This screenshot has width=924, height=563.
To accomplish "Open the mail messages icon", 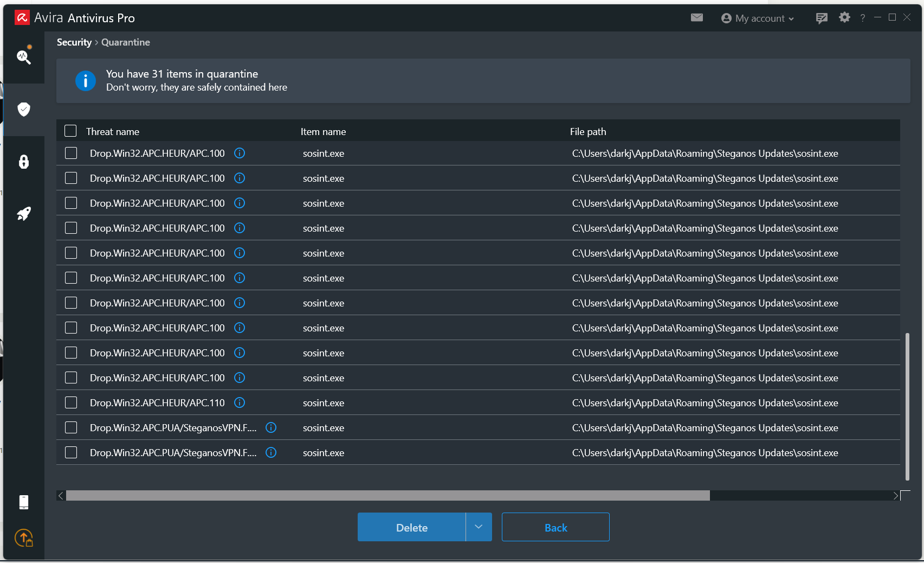I will (697, 18).
